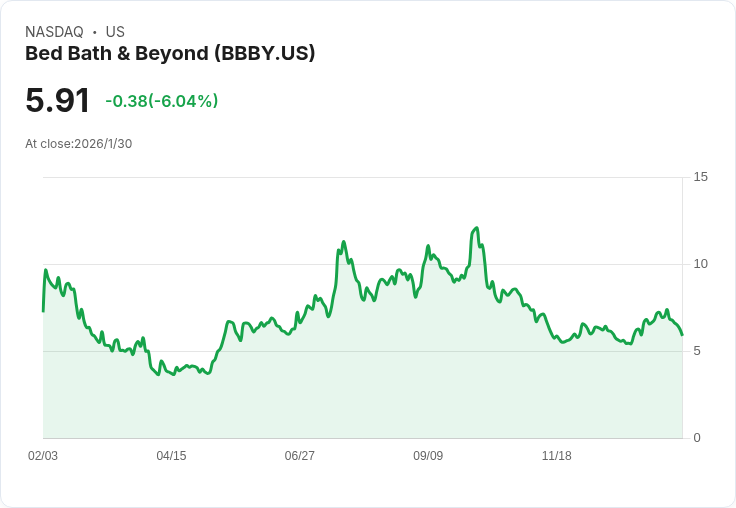Click the lowest trough of the price line
Screen dimensions: 736x508
(x=158, y=374)
